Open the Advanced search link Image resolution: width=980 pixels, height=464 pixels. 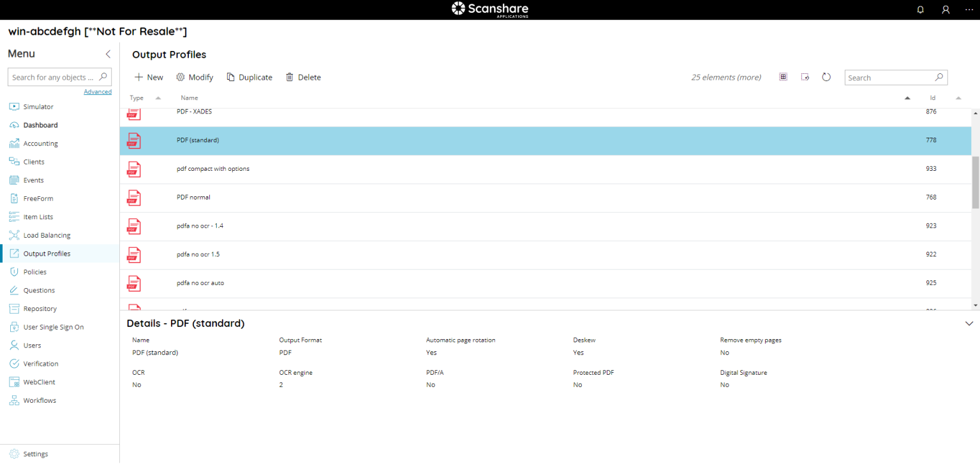coord(98,91)
